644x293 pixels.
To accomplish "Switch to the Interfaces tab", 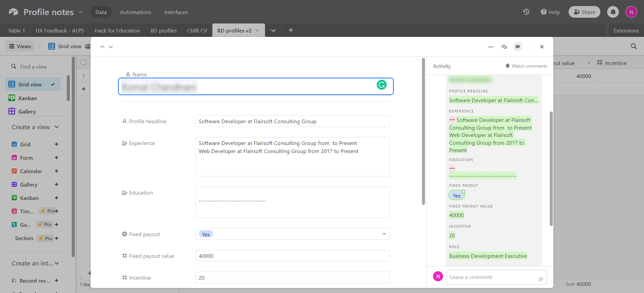I will 176,12.
